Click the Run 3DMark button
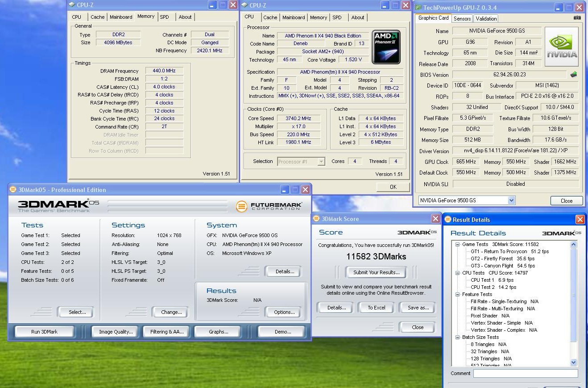Viewport: 588px width, 388px height. click(44, 332)
